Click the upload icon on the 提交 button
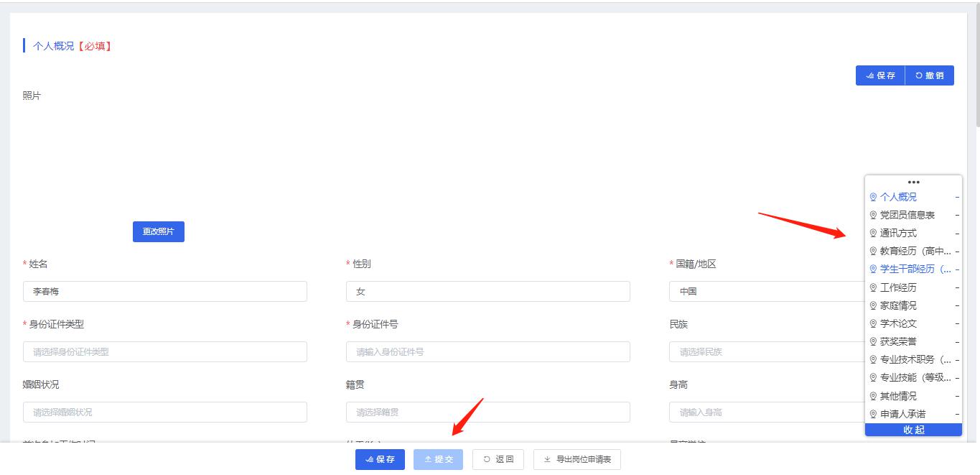Viewport: 980px width, 475px height. tap(428, 459)
